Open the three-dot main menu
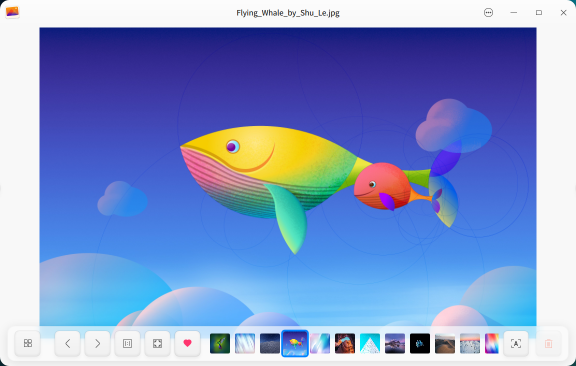This screenshot has width=576, height=366. (488, 12)
